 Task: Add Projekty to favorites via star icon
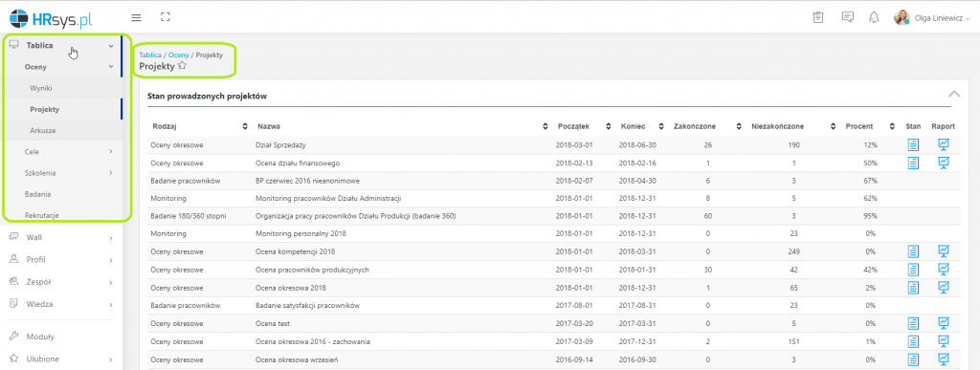[182, 66]
